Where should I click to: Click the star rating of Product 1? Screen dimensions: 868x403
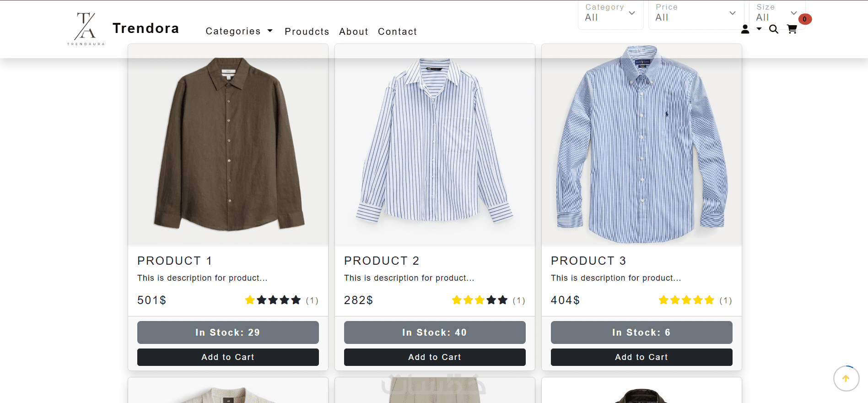[x=273, y=300]
